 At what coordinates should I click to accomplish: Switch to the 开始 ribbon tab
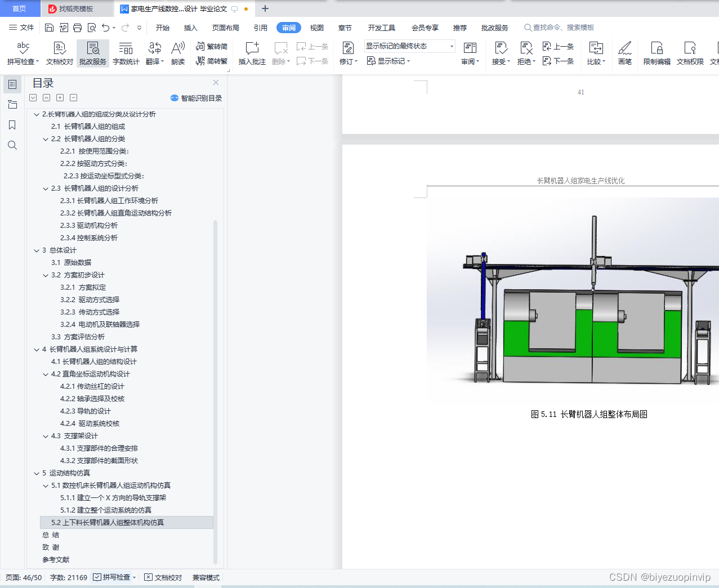(163, 28)
